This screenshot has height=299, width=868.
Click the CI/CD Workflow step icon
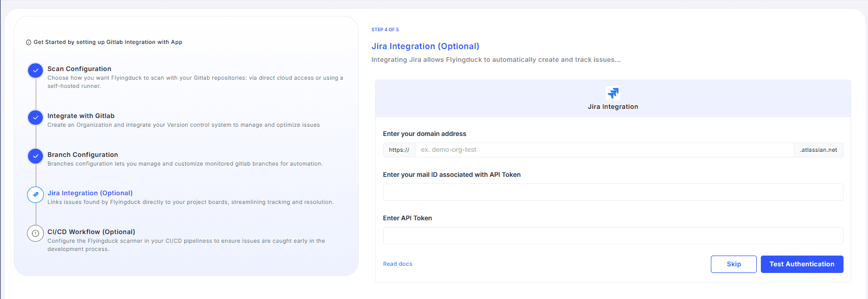(35, 233)
